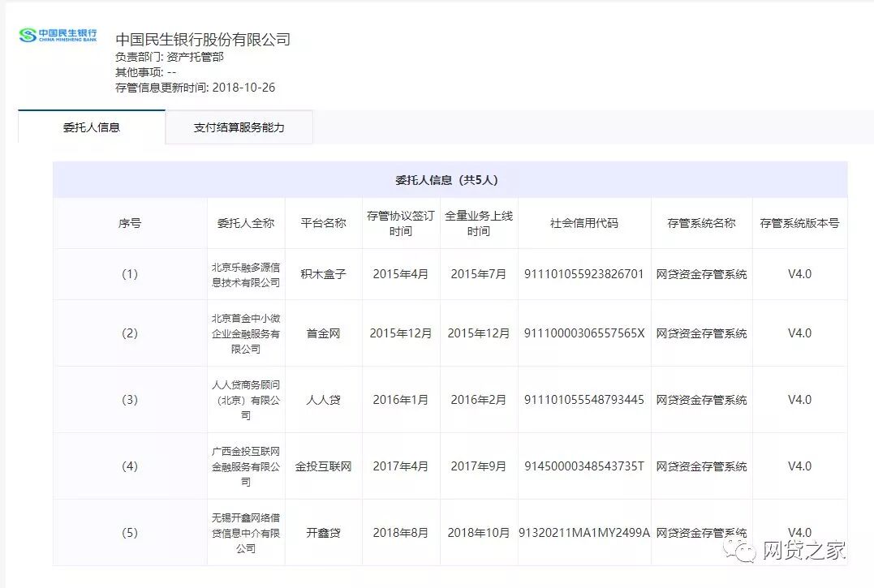Select the 委托人信息 tab
874x588 pixels.
[92, 127]
